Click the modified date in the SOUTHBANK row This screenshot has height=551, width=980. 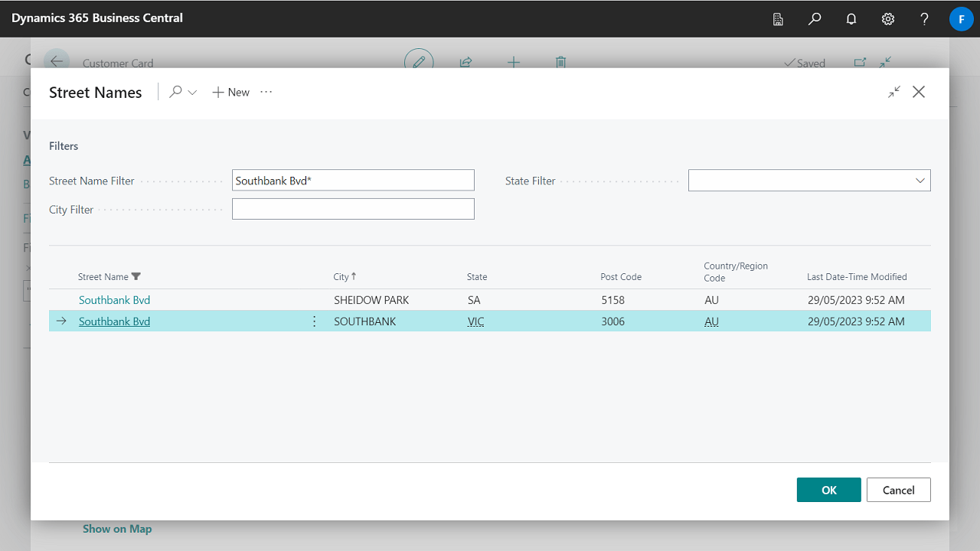(x=856, y=321)
